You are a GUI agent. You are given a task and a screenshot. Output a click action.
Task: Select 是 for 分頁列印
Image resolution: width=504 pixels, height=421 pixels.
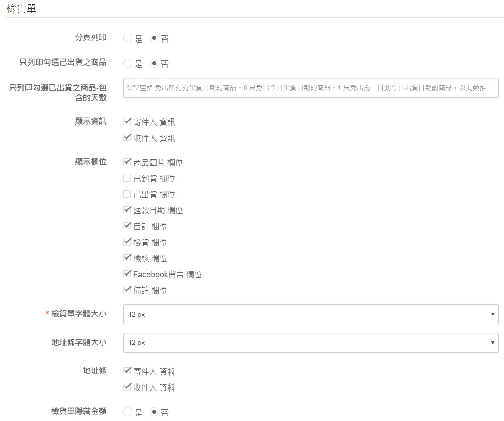[127, 39]
